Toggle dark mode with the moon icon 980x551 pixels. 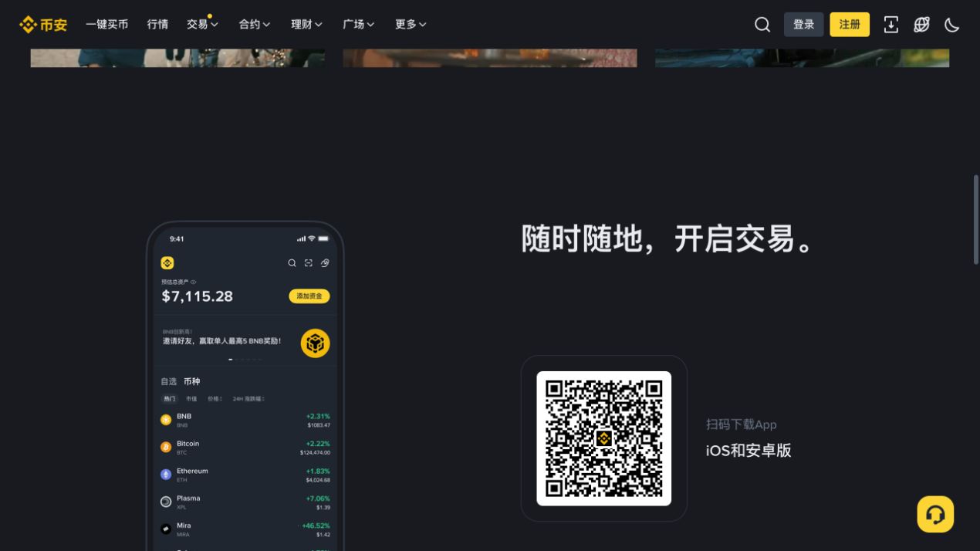(x=952, y=25)
